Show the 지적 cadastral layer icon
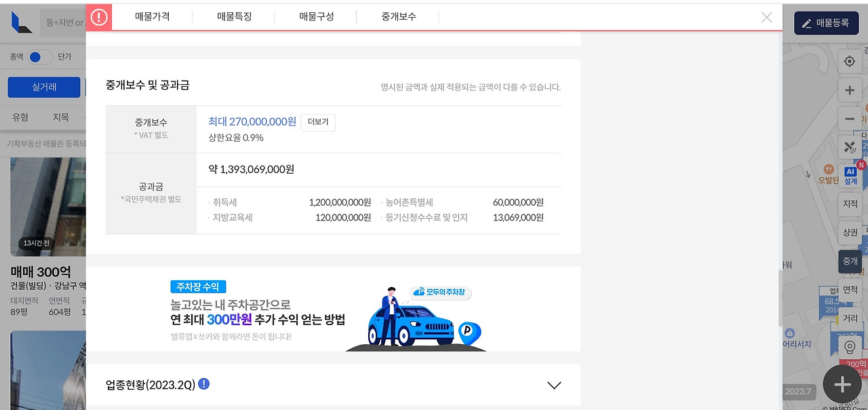The width and height of the screenshot is (868, 410). pos(850,202)
